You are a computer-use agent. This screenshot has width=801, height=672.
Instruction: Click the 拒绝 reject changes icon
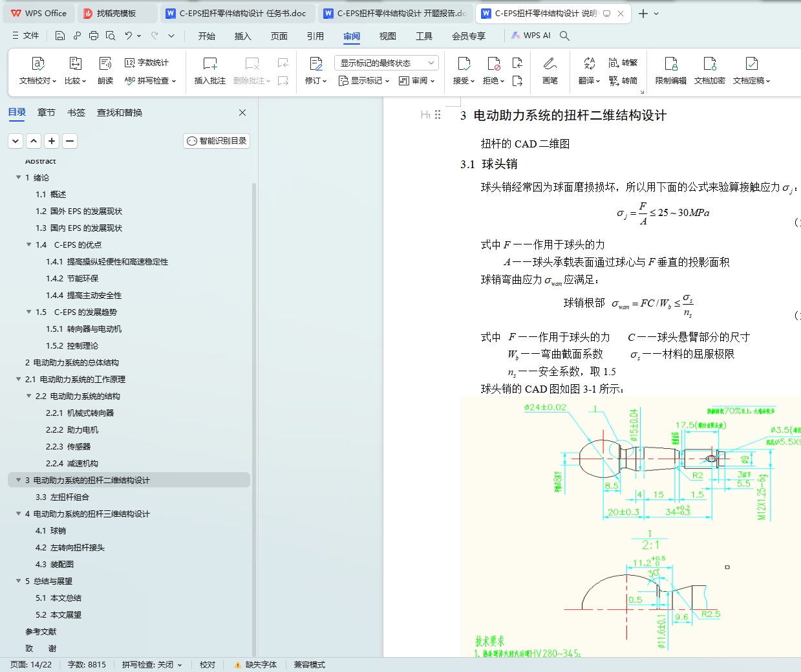click(x=494, y=64)
